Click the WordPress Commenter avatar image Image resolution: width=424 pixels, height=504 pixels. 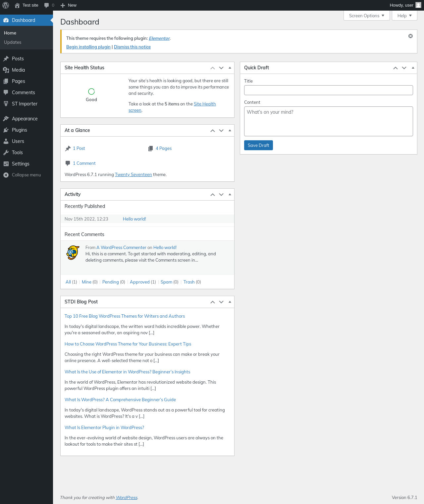73,253
